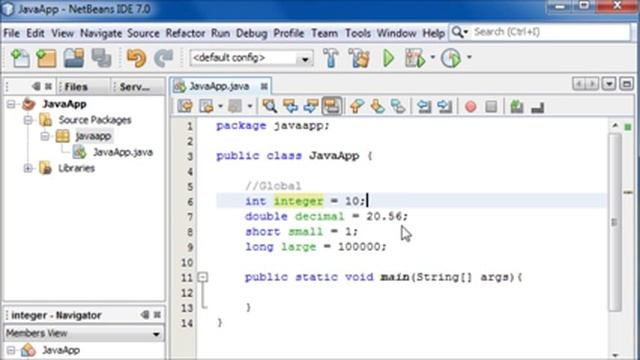Expand the Libraries node

click(28, 168)
